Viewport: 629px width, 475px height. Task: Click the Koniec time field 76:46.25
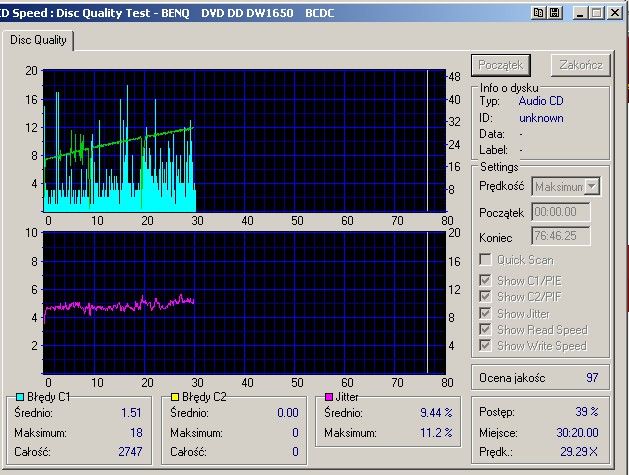point(561,235)
